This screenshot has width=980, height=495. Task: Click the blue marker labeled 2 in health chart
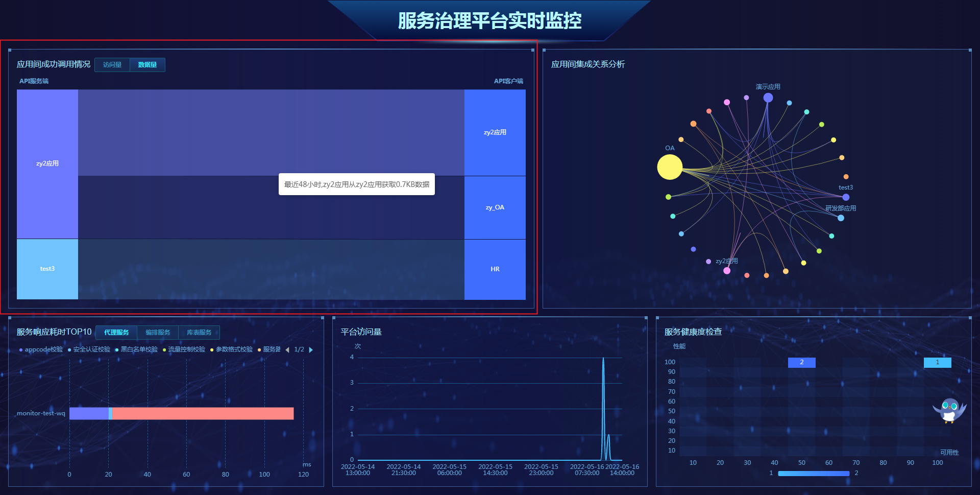pyautogui.click(x=801, y=362)
